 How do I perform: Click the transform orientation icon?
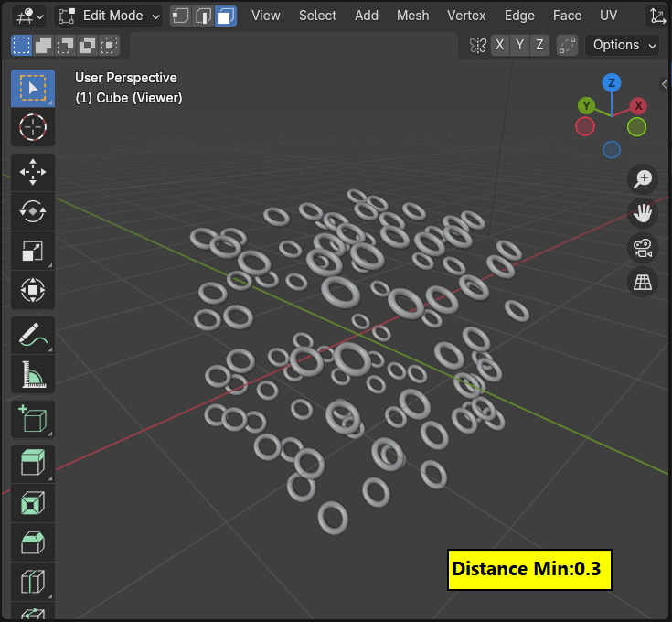point(657,16)
